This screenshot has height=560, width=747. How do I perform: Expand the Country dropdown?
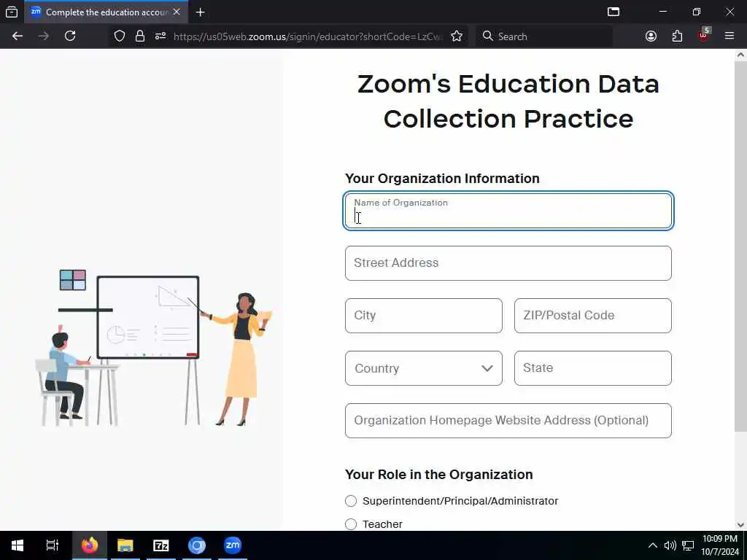point(424,368)
